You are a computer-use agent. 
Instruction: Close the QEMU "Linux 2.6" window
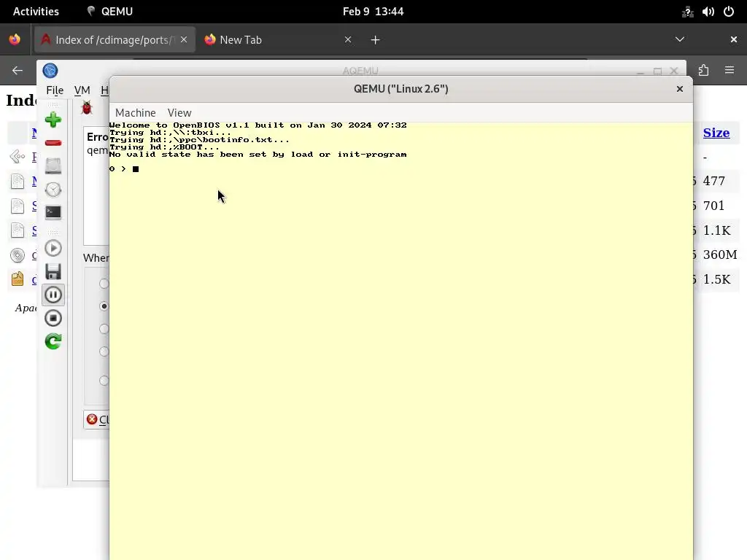pos(680,89)
